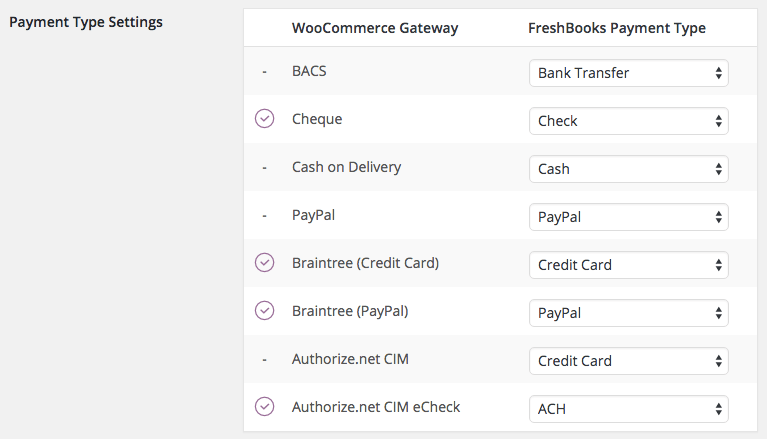This screenshot has width=767, height=439.
Task: Click the WooCommerce Gateway column header
Action: coord(375,28)
